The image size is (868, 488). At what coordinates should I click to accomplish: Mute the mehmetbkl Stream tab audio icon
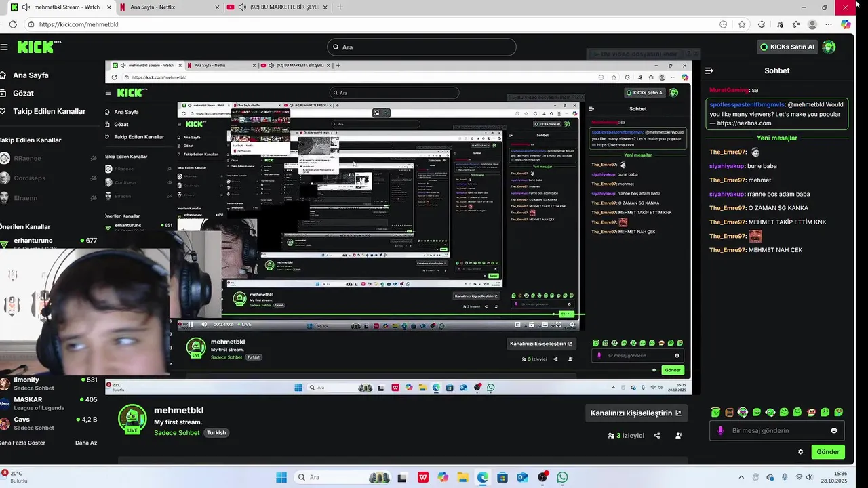click(x=26, y=7)
